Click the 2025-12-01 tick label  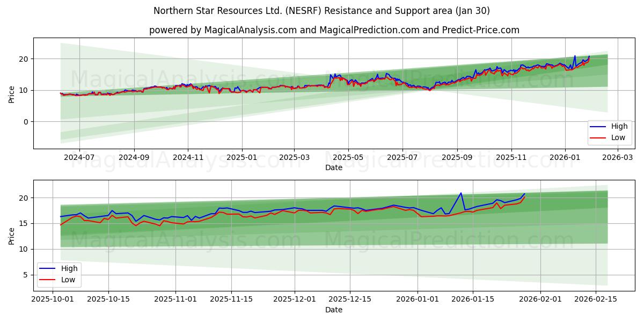[x=295, y=299]
